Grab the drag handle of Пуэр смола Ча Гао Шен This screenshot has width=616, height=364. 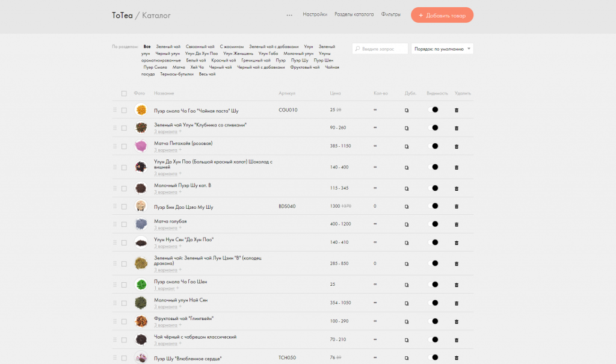pyautogui.click(x=115, y=285)
